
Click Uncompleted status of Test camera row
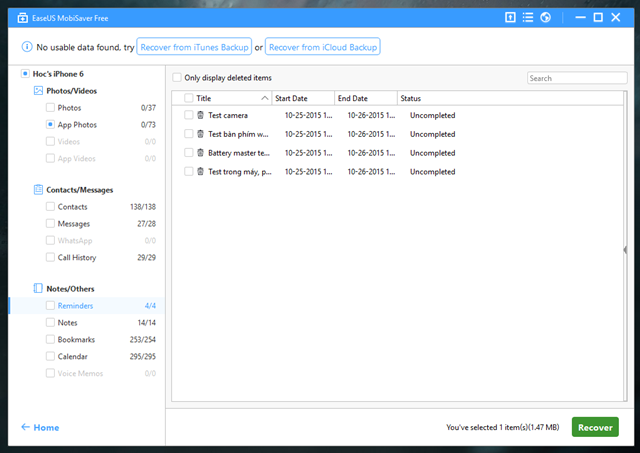pos(432,115)
